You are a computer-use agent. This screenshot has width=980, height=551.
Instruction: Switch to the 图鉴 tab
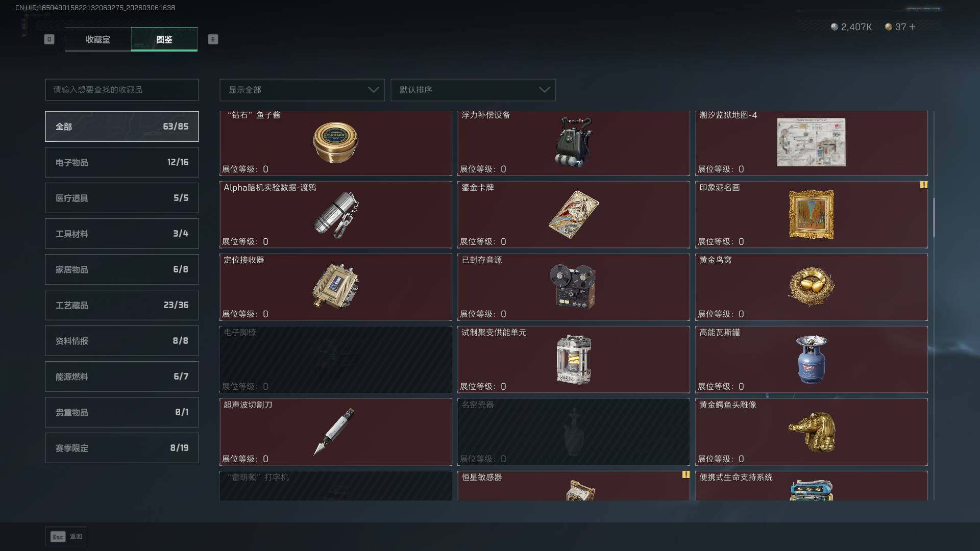pos(164,39)
